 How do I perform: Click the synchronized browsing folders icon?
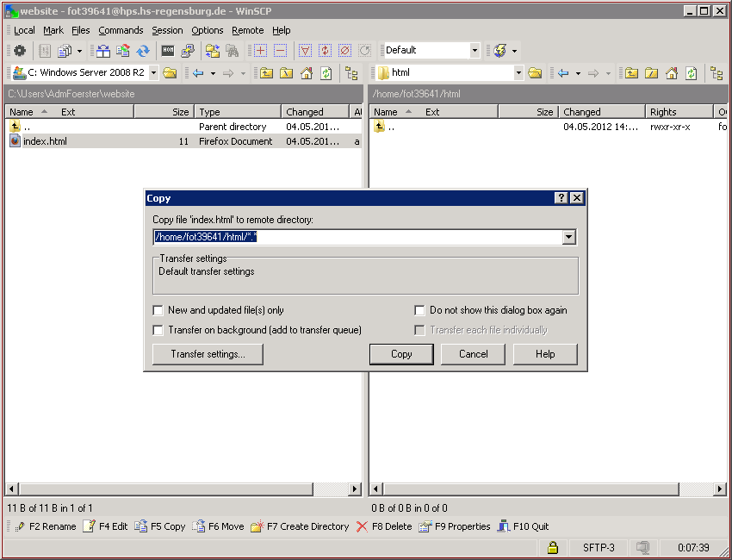click(213, 51)
